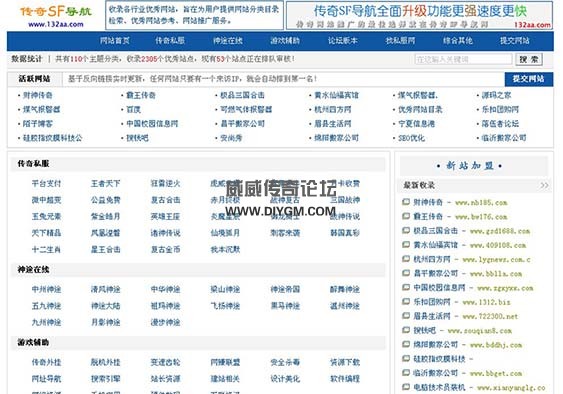Click the icon before 乐扣团购网 www.1312.biz row
The width and height of the screenshot is (563, 394).
[x=406, y=302]
